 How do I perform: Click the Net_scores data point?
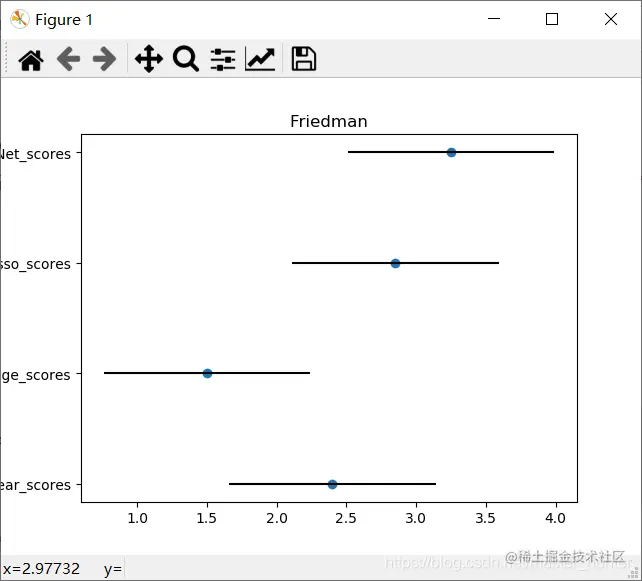coord(451,152)
